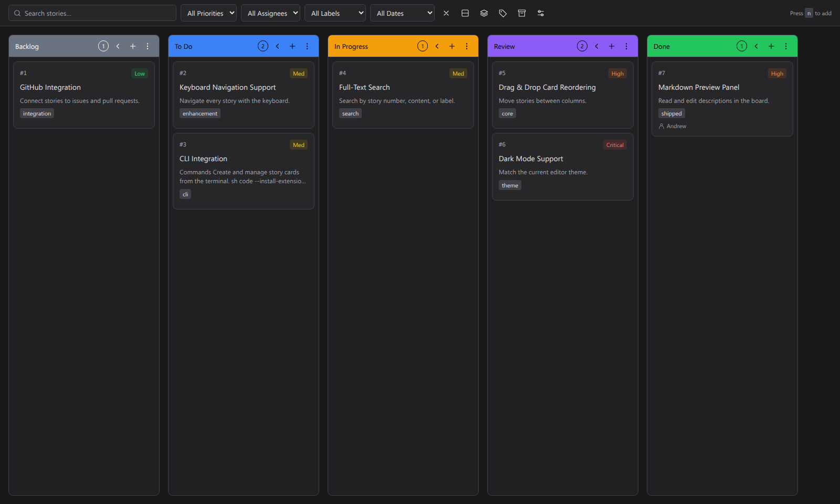Collapse the To Do column
This screenshot has height=504, width=840.
click(278, 46)
